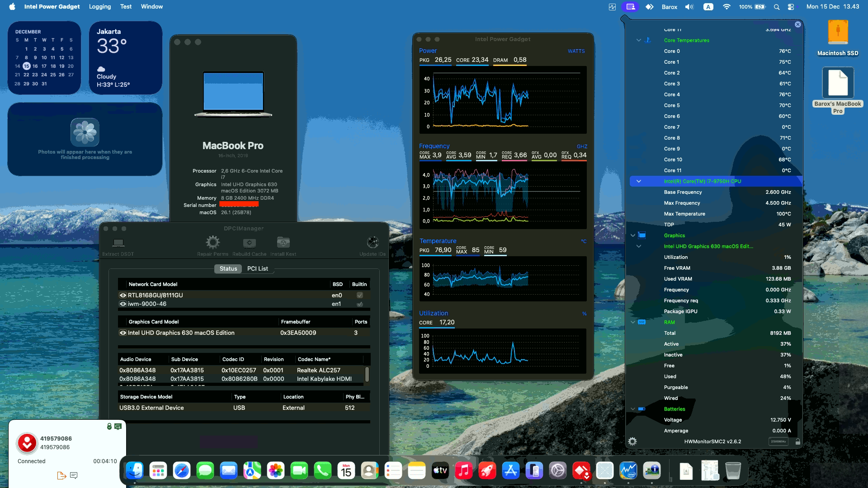This screenshot has height=488, width=868.
Task: Click the Extract DSDT laptop icon
Action: point(118,244)
